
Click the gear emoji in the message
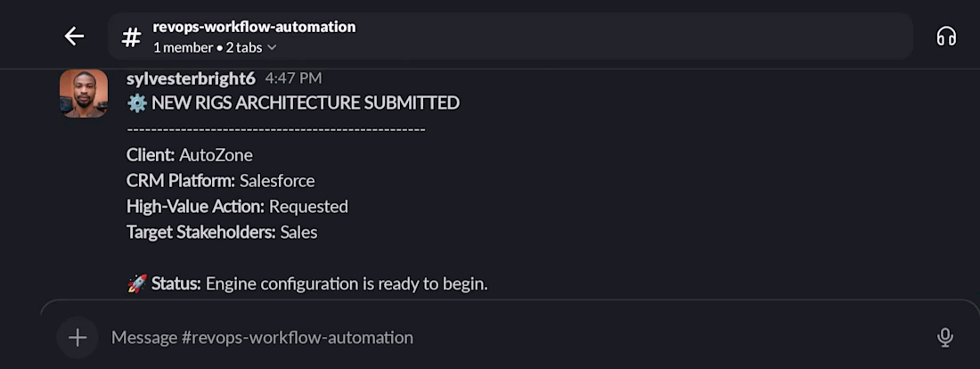point(137,102)
